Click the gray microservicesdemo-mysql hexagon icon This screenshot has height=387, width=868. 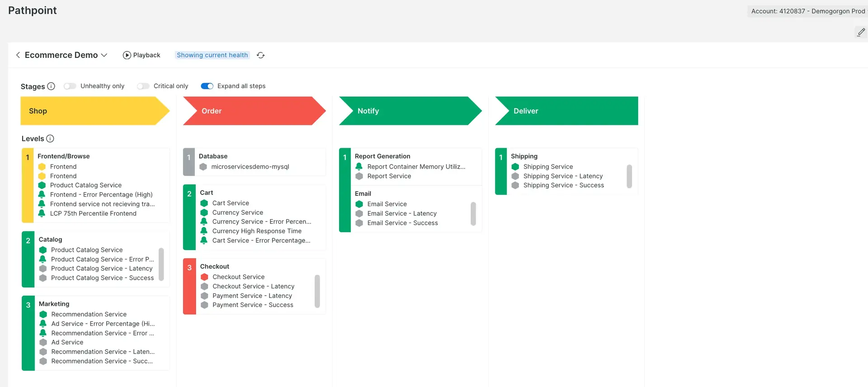[x=203, y=167]
